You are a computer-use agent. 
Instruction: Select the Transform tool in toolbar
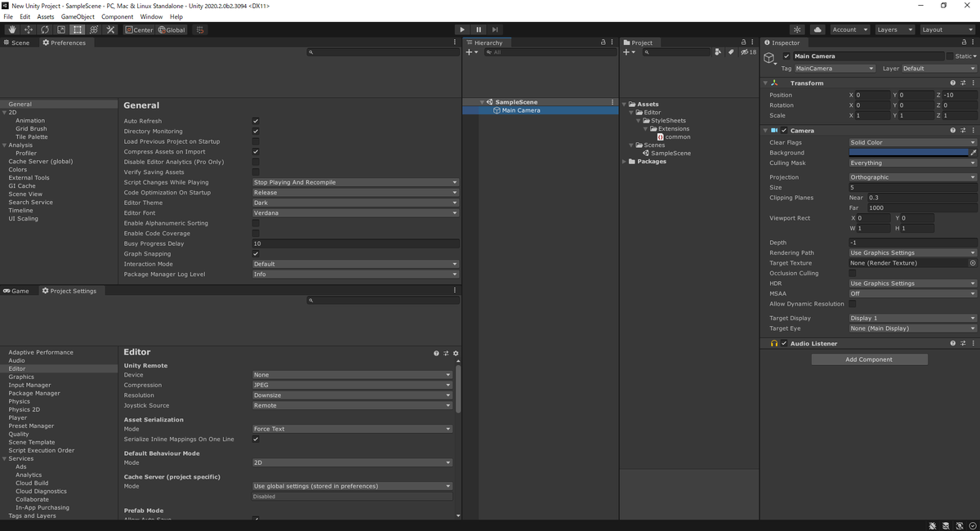pos(94,29)
